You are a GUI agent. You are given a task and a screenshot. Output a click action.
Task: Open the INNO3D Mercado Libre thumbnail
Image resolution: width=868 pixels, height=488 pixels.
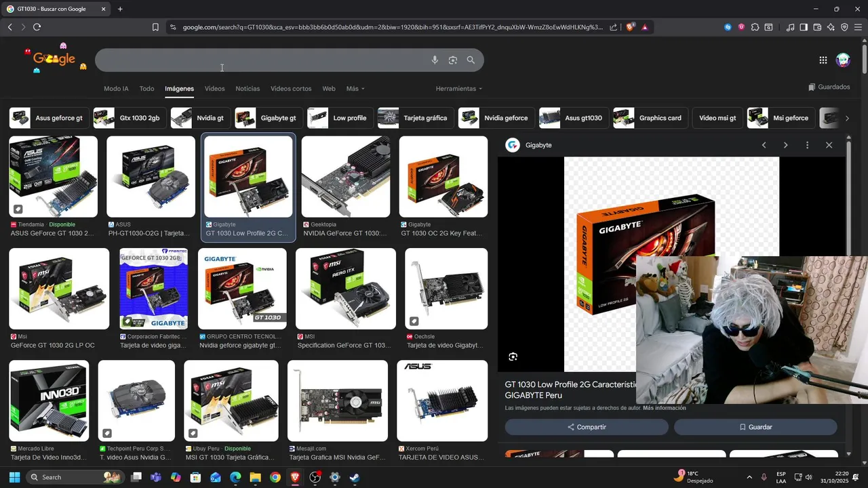click(49, 401)
